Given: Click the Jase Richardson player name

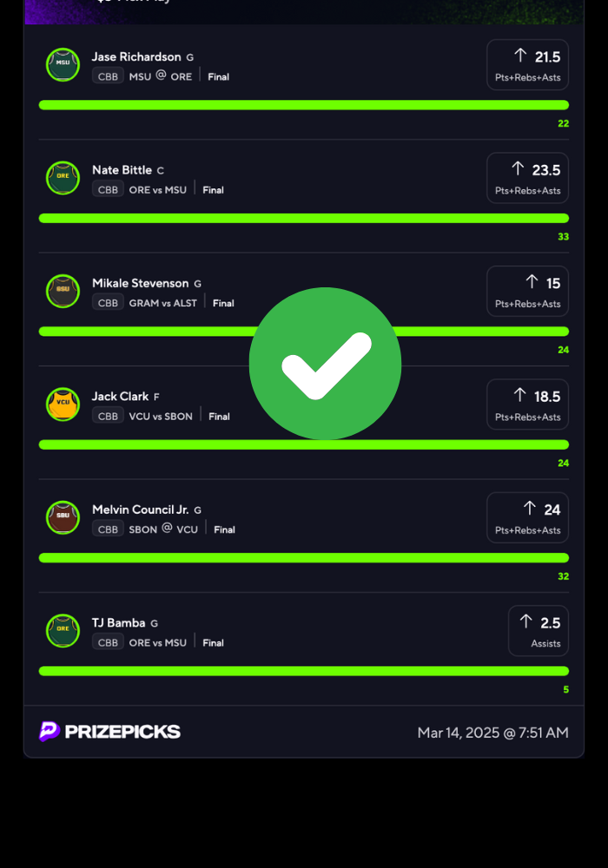Looking at the screenshot, I should pyautogui.click(x=136, y=57).
